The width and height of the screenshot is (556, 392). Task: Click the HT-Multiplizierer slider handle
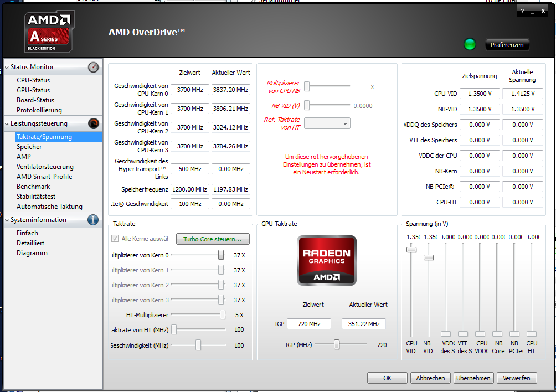[x=222, y=314]
